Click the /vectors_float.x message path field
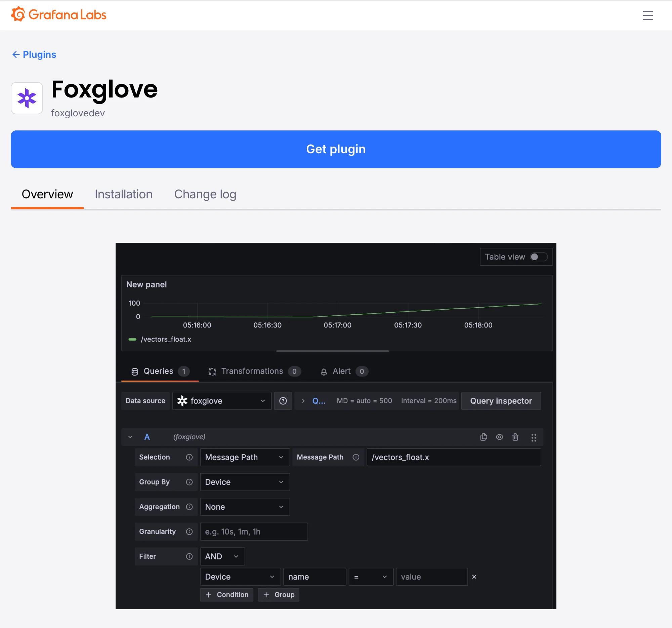 click(454, 457)
